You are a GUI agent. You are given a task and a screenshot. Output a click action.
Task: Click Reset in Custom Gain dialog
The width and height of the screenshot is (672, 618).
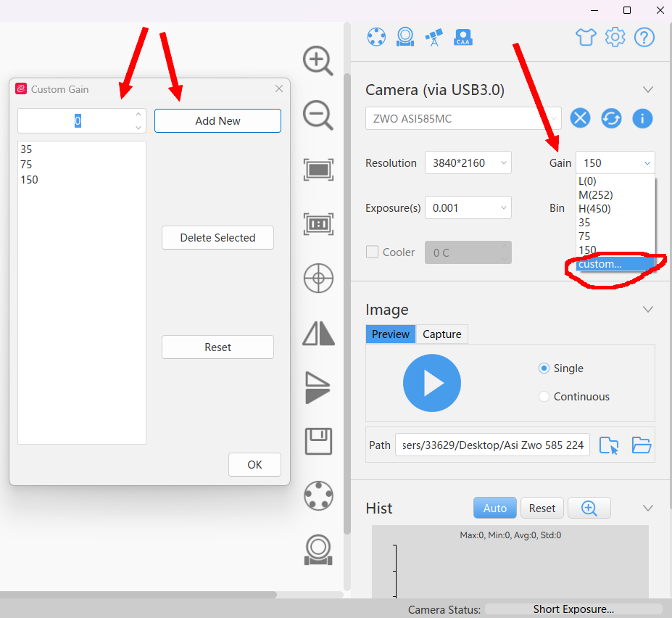coord(217,347)
